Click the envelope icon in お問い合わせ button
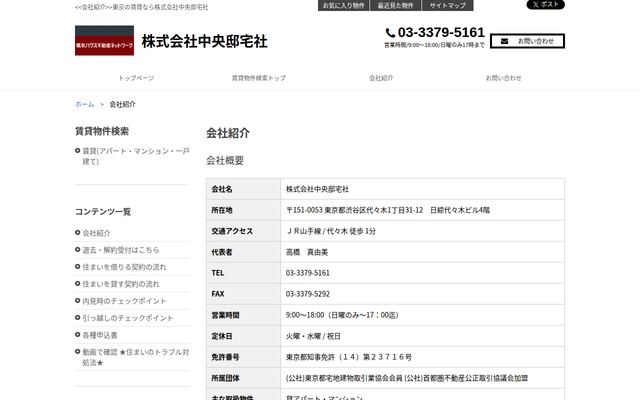 pos(504,41)
